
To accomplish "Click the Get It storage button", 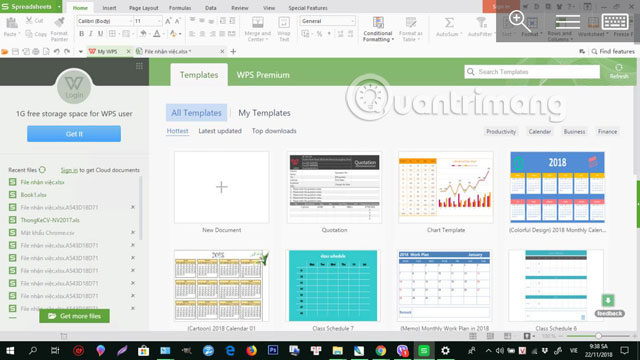I will pyautogui.click(x=74, y=134).
